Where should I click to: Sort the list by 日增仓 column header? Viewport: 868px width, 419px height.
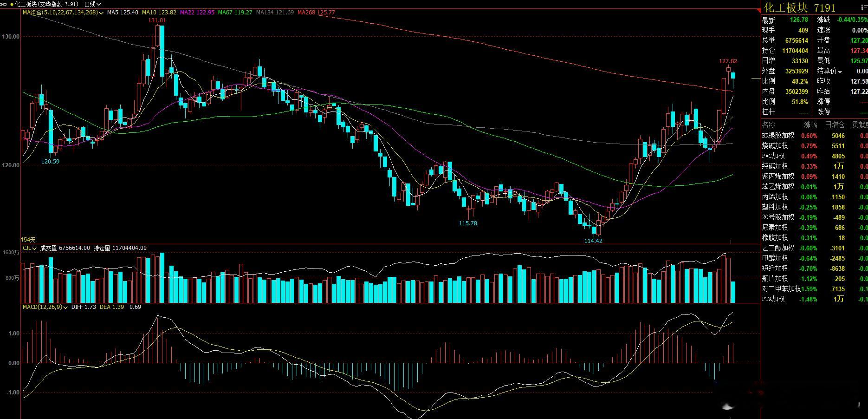coord(835,124)
